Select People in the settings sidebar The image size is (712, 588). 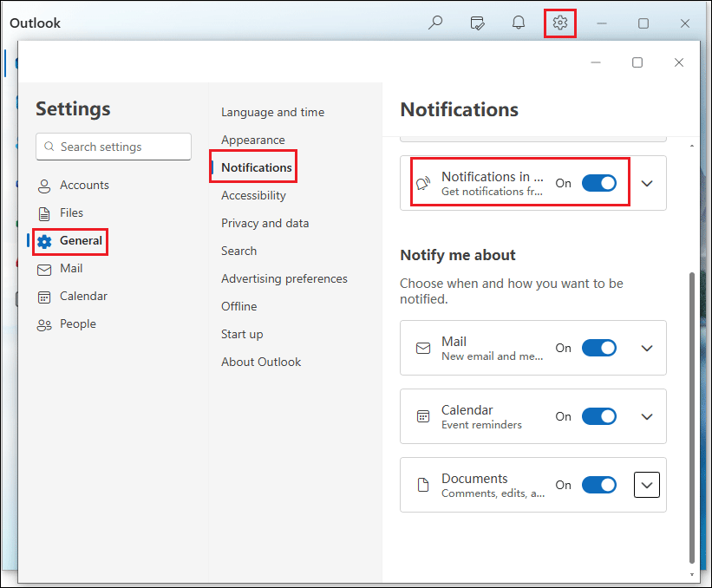click(78, 323)
